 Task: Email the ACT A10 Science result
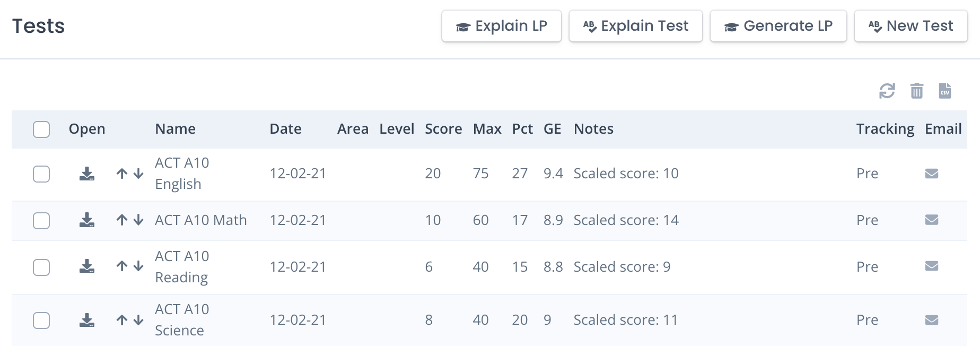(x=932, y=320)
